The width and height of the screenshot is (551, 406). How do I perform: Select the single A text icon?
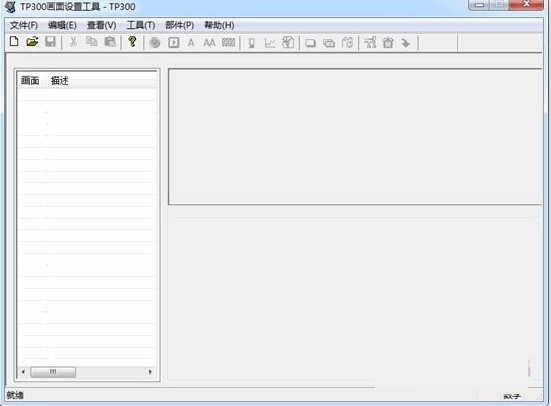pos(191,43)
